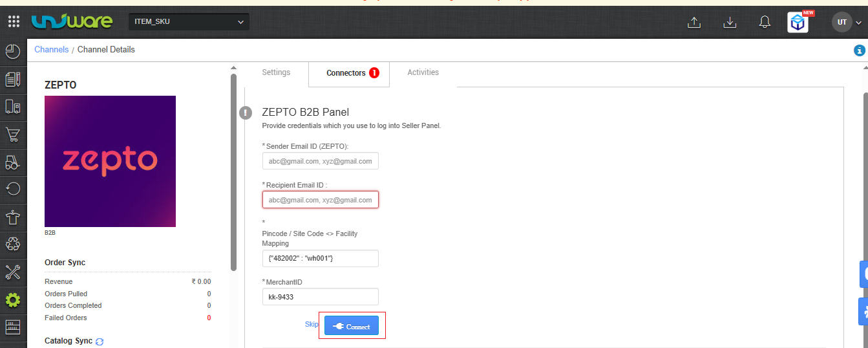Refresh Catalog Sync with the sync icon

point(100,342)
